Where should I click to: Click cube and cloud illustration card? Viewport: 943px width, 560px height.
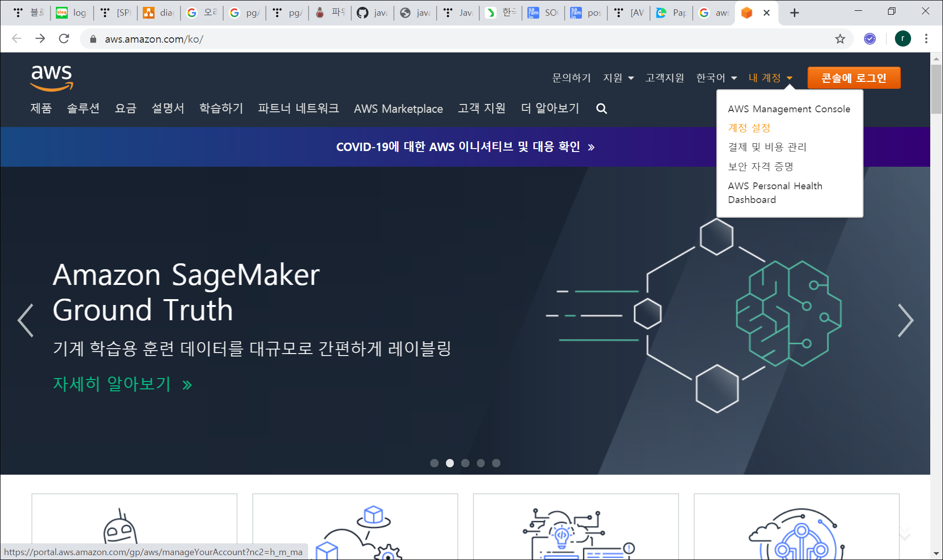(355, 527)
